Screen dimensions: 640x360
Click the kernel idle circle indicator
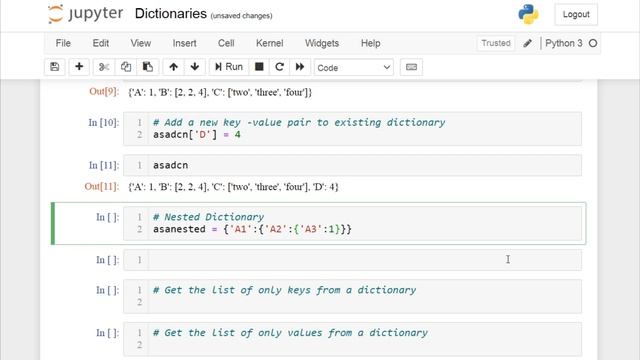point(593,43)
